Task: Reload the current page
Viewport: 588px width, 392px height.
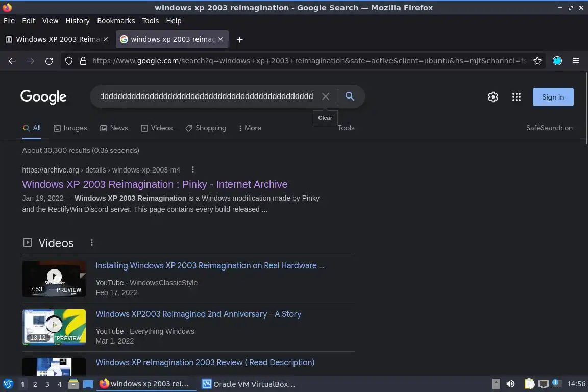Action: pyautogui.click(x=49, y=61)
